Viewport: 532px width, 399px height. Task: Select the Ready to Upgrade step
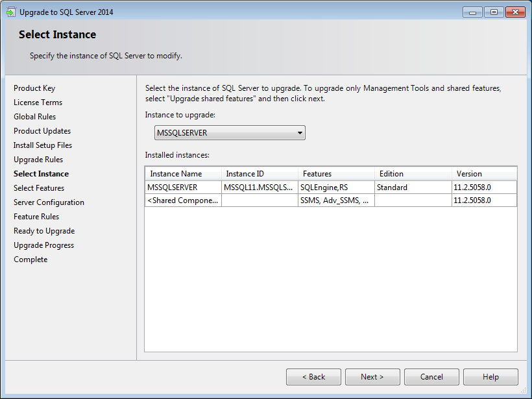click(44, 231)
